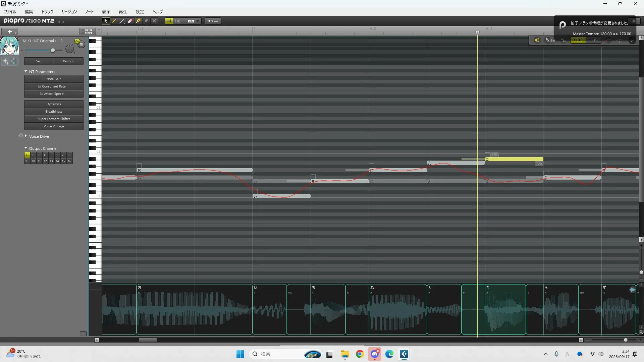
Task: Click the Panpot button
Action: point(68,61)
